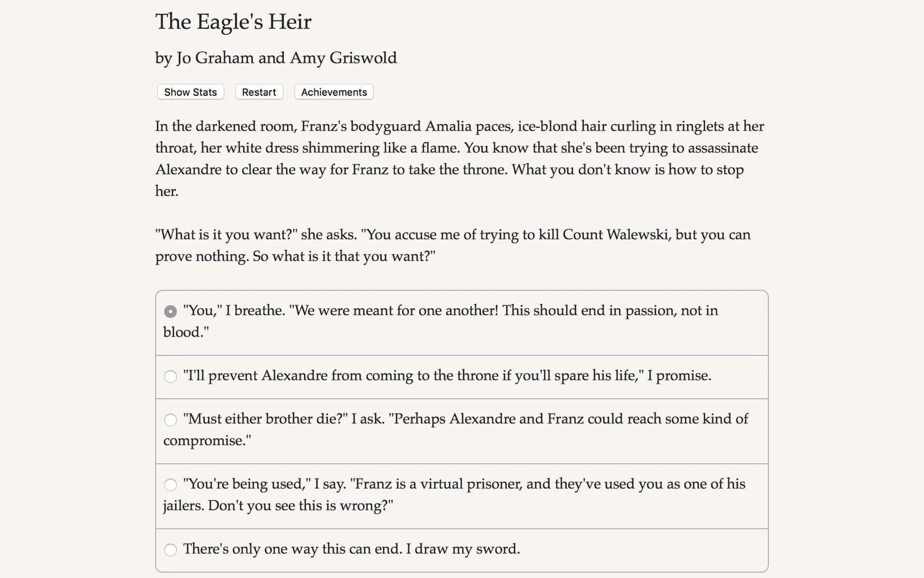Click the title 'The Eagle's Heir'
The width and height of the screenshot is (924, 578).
[233, 22]
